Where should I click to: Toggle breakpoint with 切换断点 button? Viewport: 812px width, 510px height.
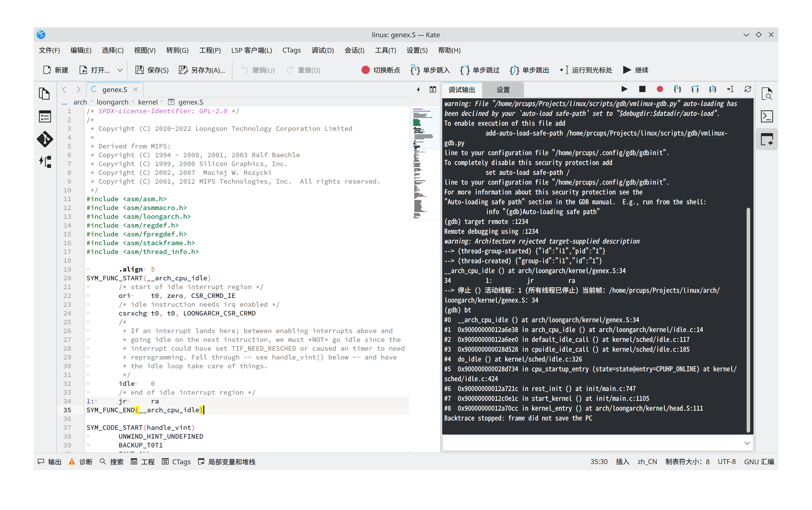click(380, 70)
